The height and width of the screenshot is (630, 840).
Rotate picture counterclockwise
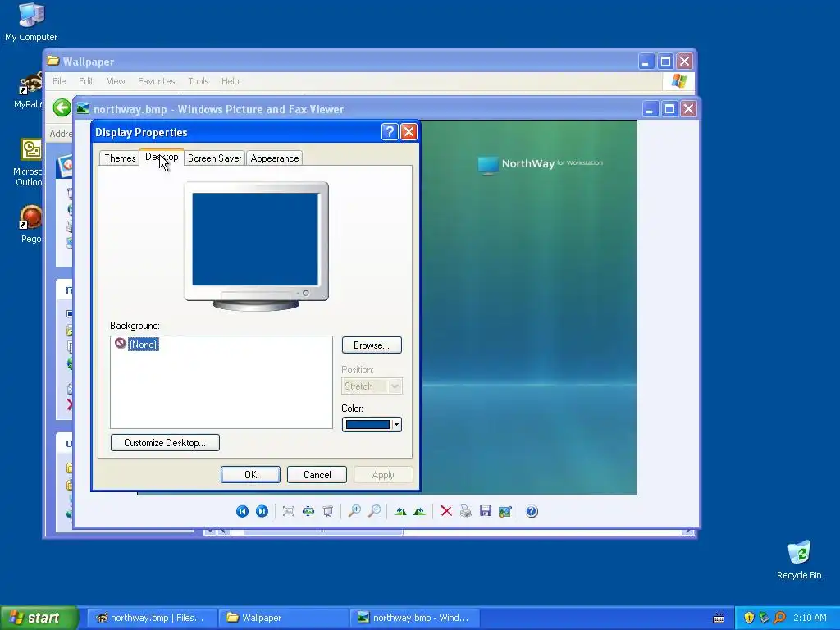point(419,511)
